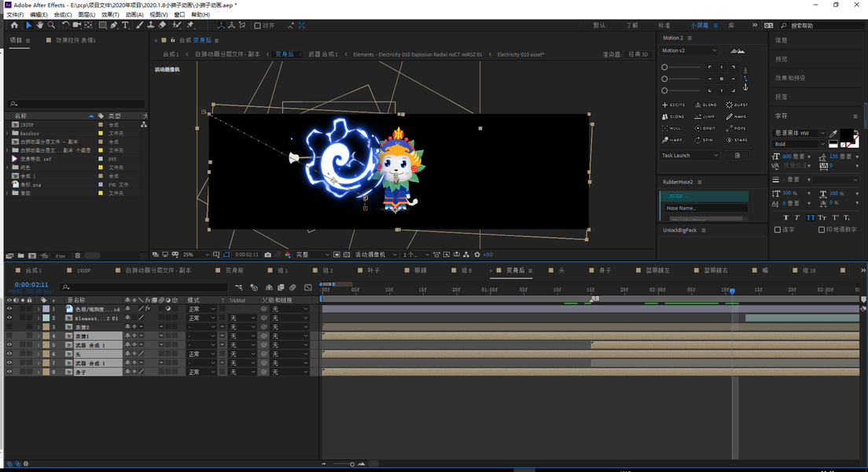Image resolution: width=868 pixels, height=472 pixels.
Task: Hide layer 6 头 eye toggle
Action: 9,353
